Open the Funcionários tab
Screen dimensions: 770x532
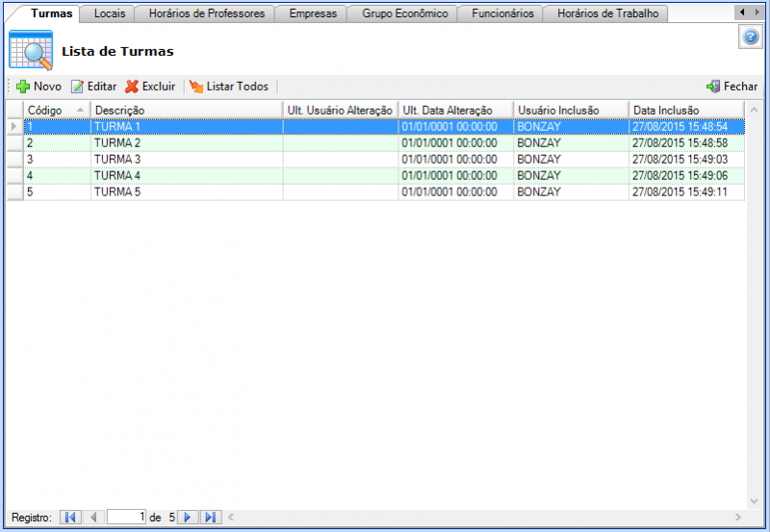pyautogui.click(x=501, y=13)
